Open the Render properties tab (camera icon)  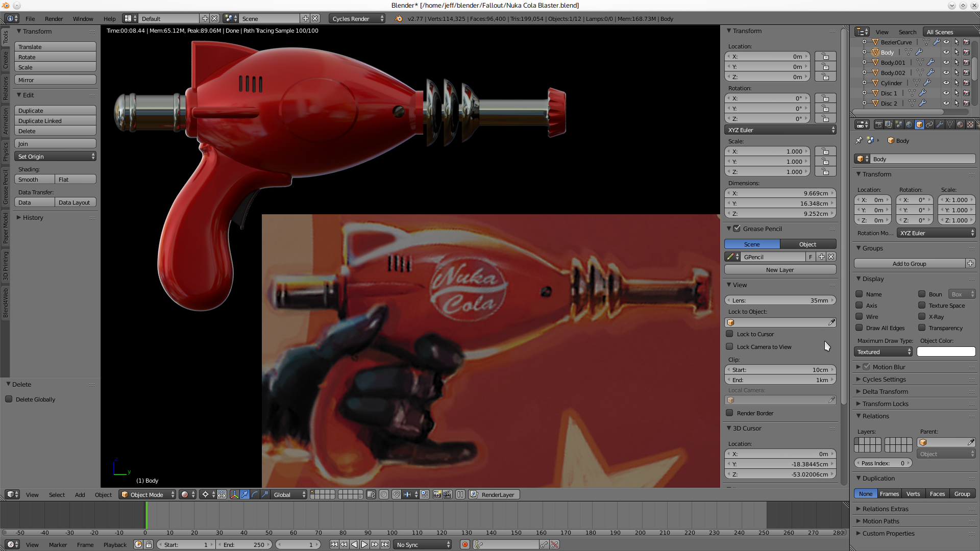click(878, 124)
